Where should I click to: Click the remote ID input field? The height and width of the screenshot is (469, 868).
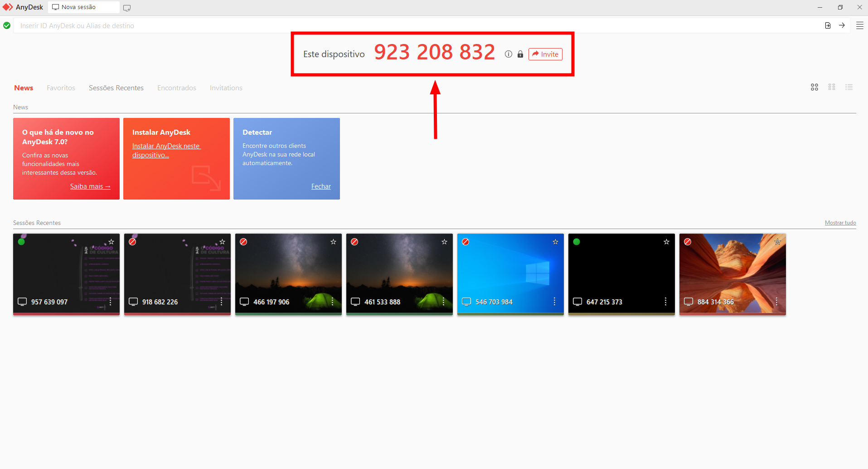[x=417, y=25]
